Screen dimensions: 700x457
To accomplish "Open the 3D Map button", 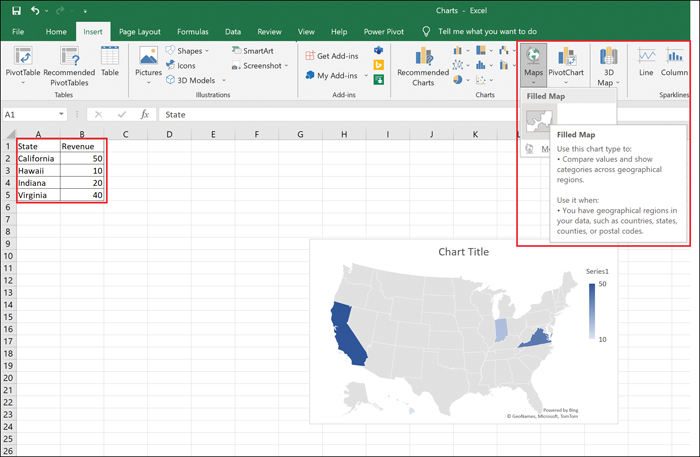I will coord(608,66).
